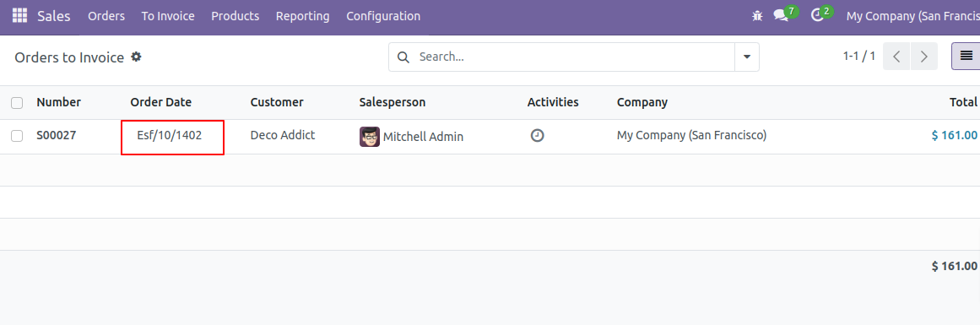This screenshot has width=980, height=325.
Task: Click the pager text 1-1 / 1
Action: click(x=858, y=57)
